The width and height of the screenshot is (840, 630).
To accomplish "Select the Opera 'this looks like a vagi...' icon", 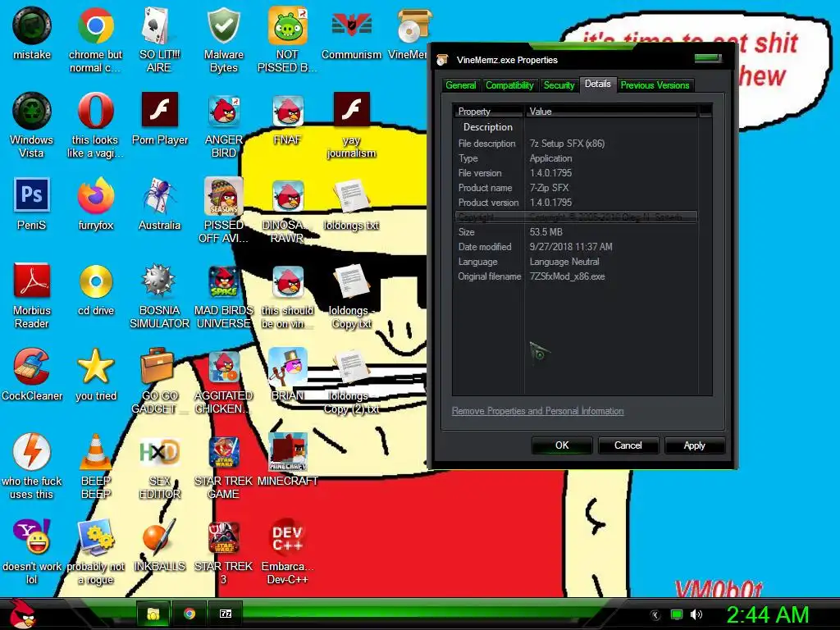I will pos(95,126).
